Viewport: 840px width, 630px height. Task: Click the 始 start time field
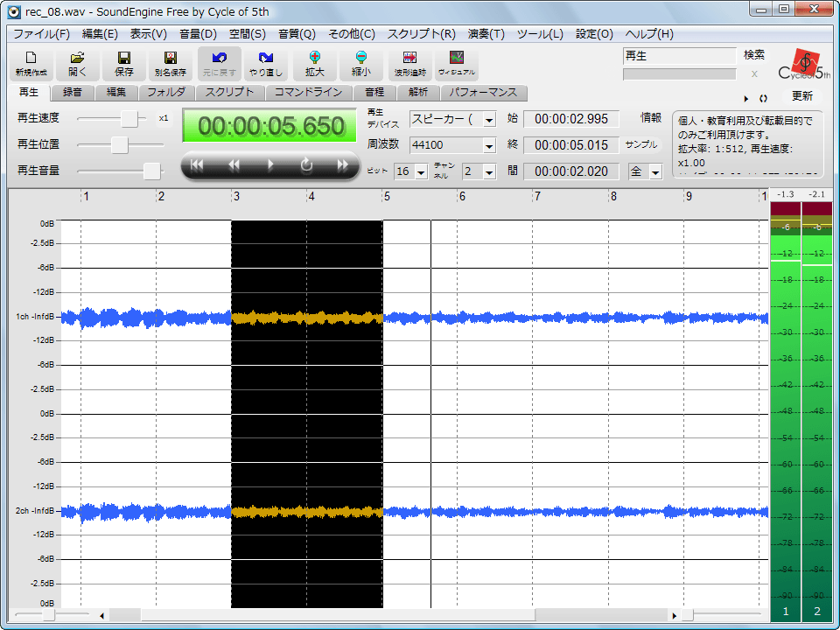click(x=570, y=119)
